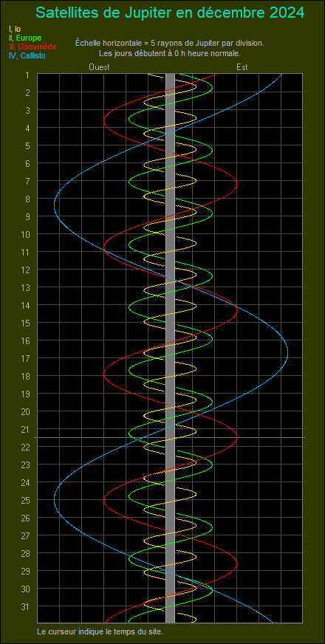Click day 1 on the vertical axis
Image resolution: width=325 pixels, height=644 pixels.
pos(27,75)
